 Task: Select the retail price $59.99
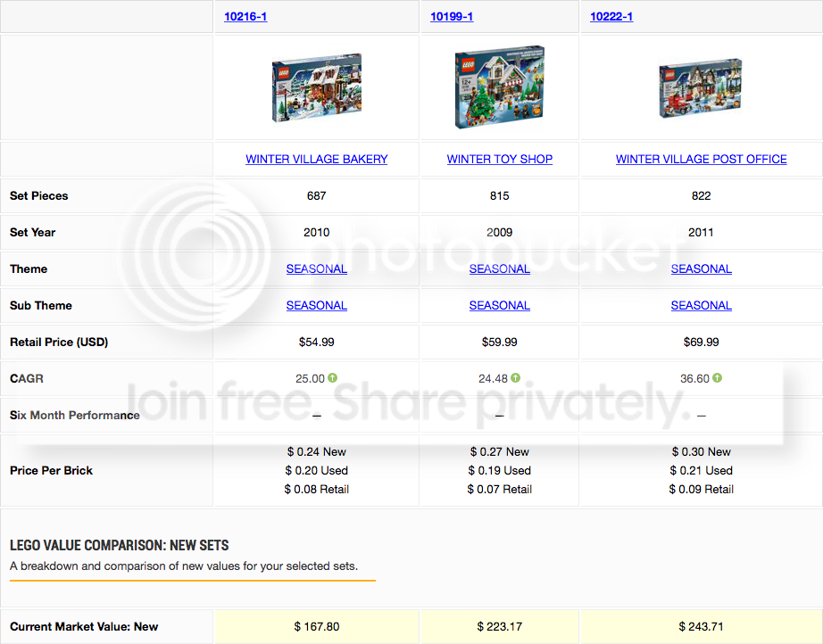pyautogui.click(x=500, y=342)
